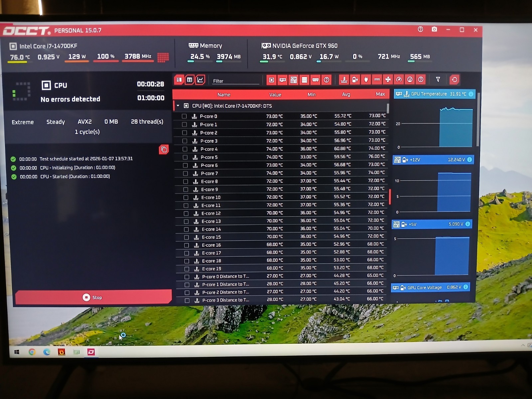Check the E-core 12 checkbox
This screenshot has height=399, width=532.
click(x=186, y=213)
